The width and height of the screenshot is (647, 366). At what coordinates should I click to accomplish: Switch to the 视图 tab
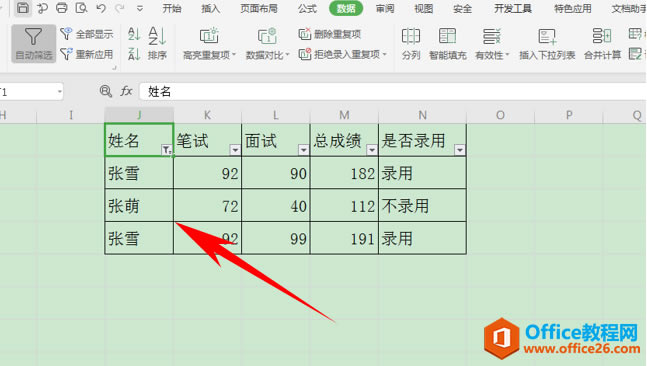click(x=424, y=8)
